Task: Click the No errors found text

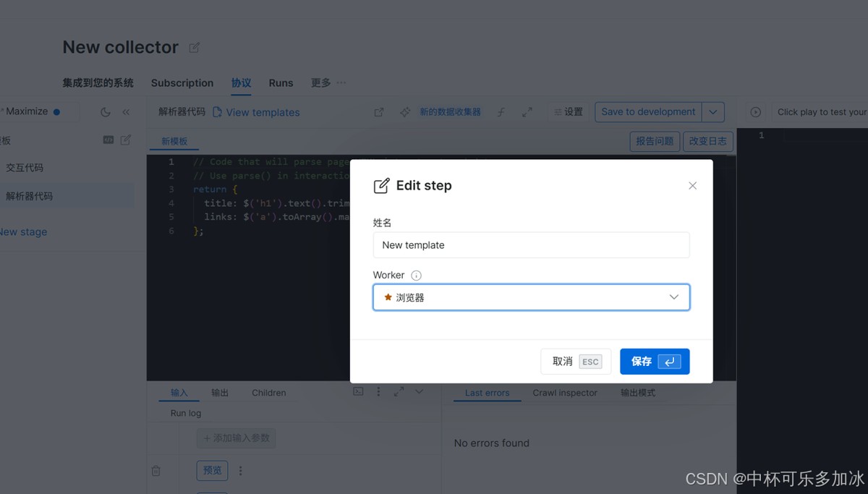Action: (491, 443)
